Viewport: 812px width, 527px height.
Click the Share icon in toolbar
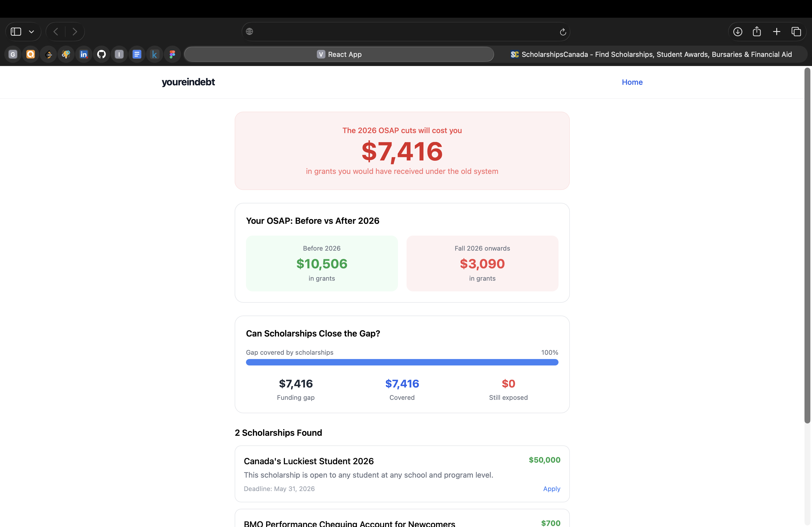(x=757, y=32)
